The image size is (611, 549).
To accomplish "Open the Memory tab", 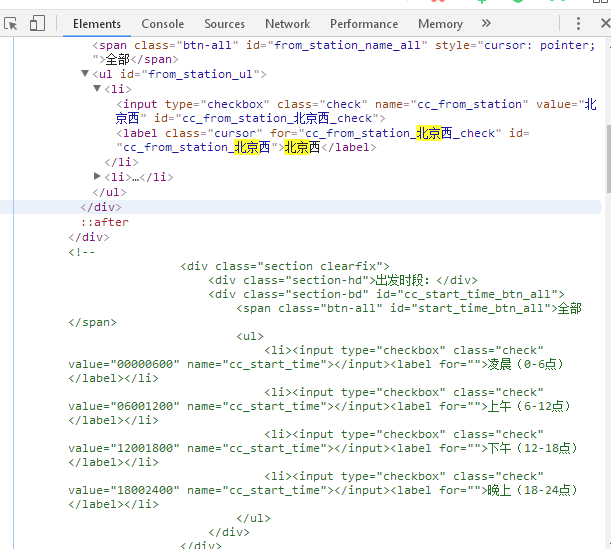I will point(440,24).
